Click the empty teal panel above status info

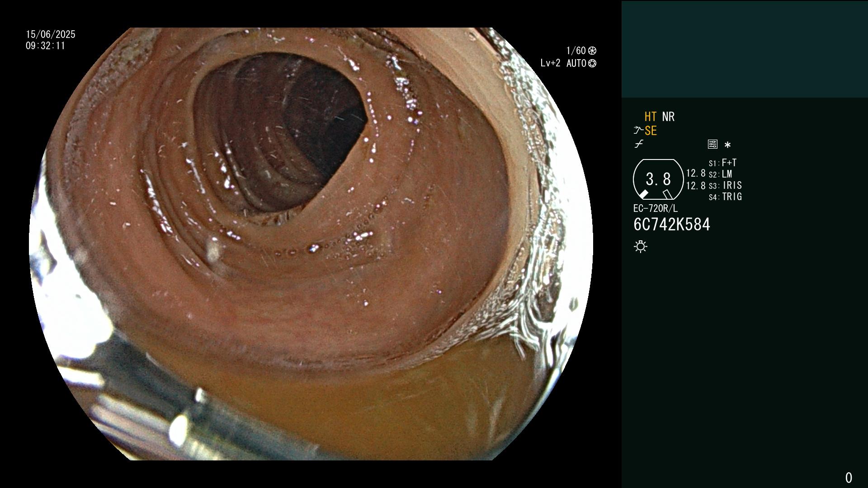point(745,49)
